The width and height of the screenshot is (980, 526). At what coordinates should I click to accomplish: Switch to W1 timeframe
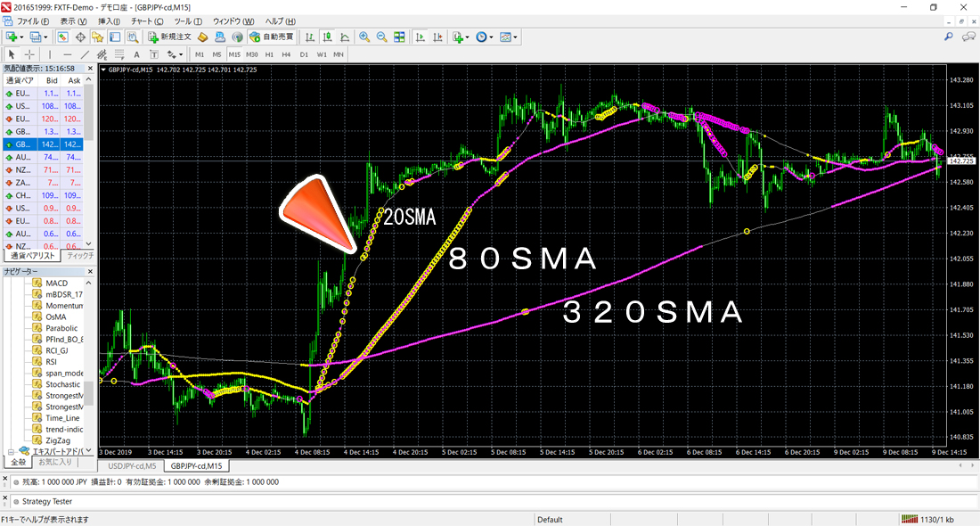pyautogui.click(x=322, y=54)
